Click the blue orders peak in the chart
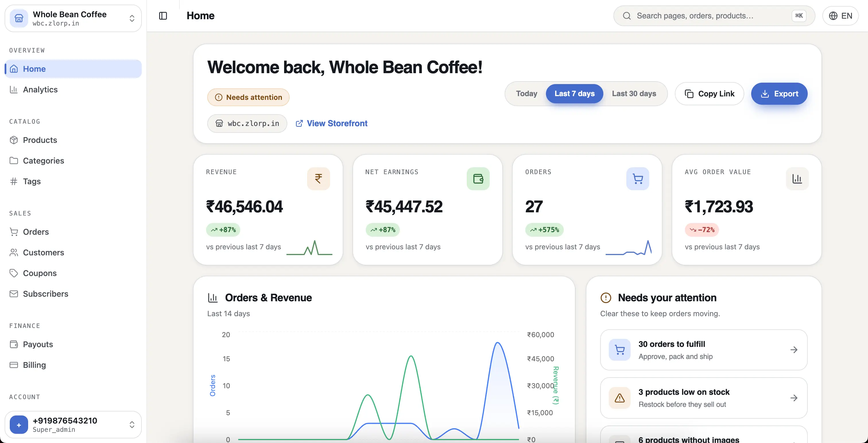 tap(498, 343)
